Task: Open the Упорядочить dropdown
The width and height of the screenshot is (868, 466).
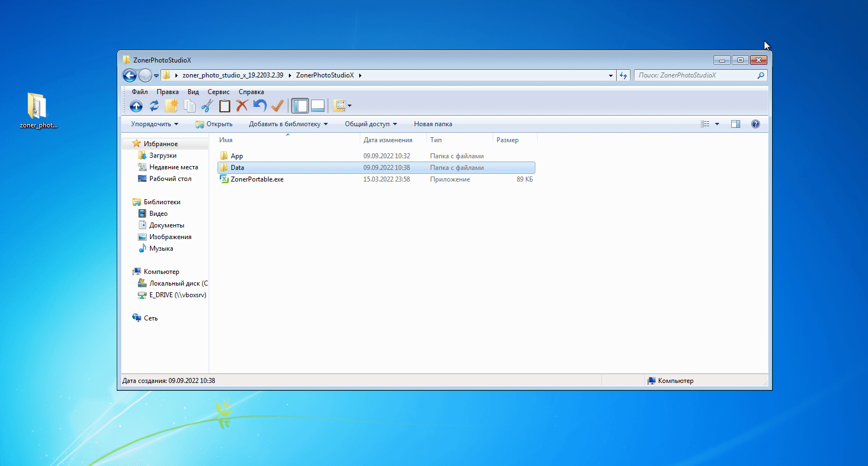Action: point(154,124)
